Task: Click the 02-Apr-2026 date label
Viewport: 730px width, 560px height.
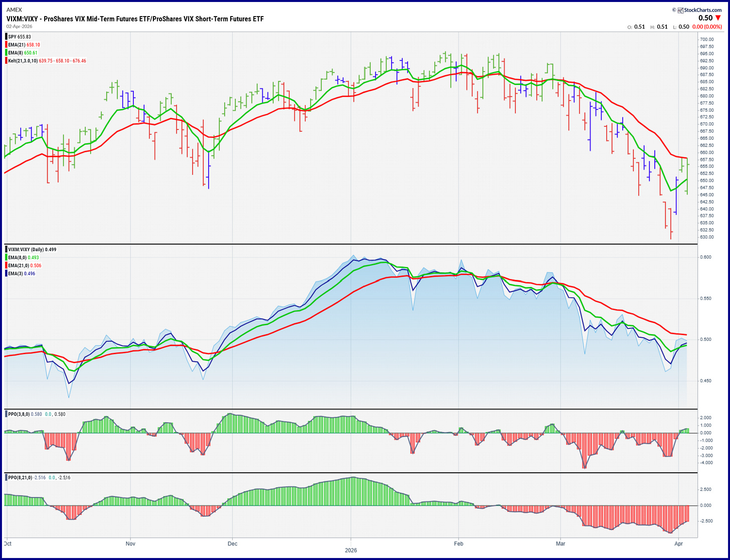Action: pyautogui.click(x=20, y=26)
